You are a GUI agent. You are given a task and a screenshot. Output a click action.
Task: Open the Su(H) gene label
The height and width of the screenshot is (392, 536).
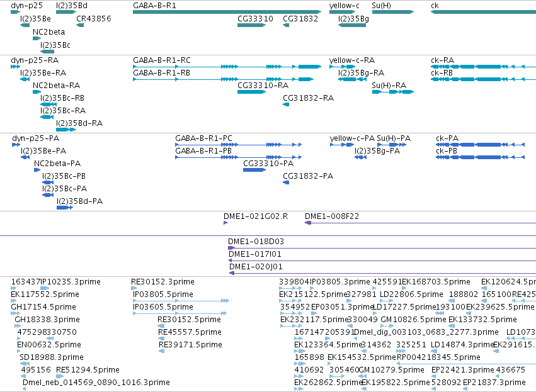click(x=381, y=6)
